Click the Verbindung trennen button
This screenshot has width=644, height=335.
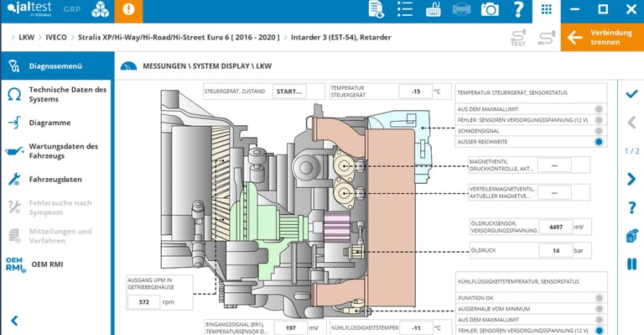point(602,37)
